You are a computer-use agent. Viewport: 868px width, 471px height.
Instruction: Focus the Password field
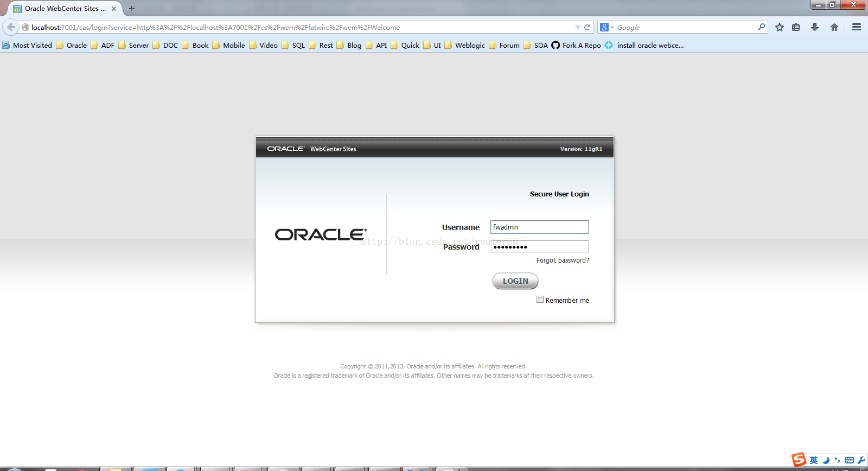(x=540, y=246)
